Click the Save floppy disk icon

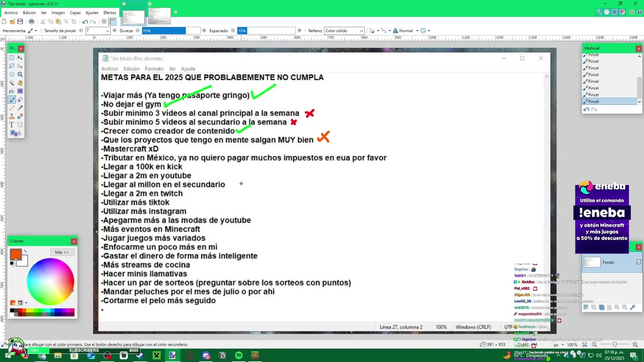tap(20, 22)
